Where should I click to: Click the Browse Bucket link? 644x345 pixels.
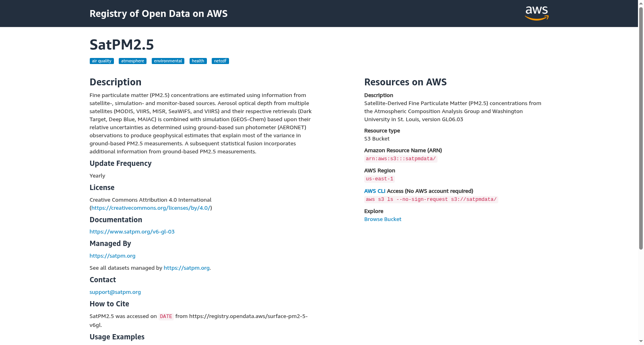[x=383, y=219]
